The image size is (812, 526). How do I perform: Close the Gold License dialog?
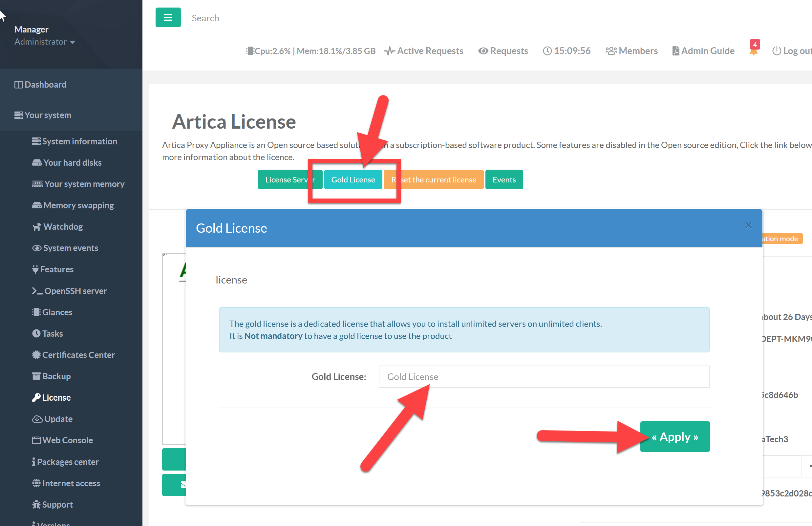tap(748, 225)
